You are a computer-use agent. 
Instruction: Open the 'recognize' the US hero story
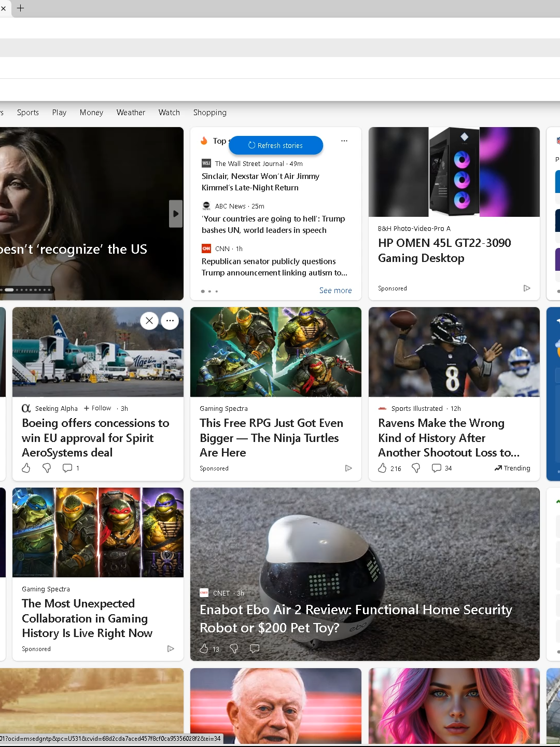click(x=74, y=249)
